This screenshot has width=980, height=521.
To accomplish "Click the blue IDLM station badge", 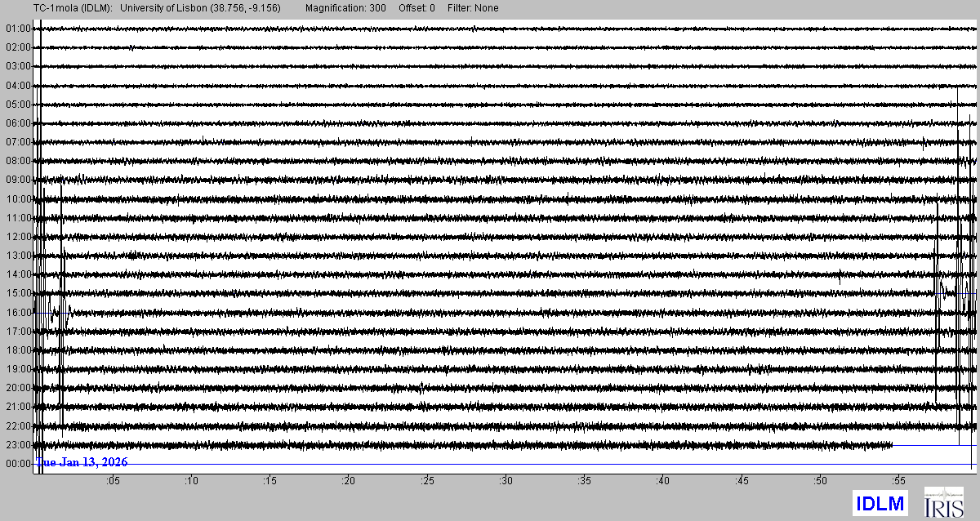I will tap(880, 504).
